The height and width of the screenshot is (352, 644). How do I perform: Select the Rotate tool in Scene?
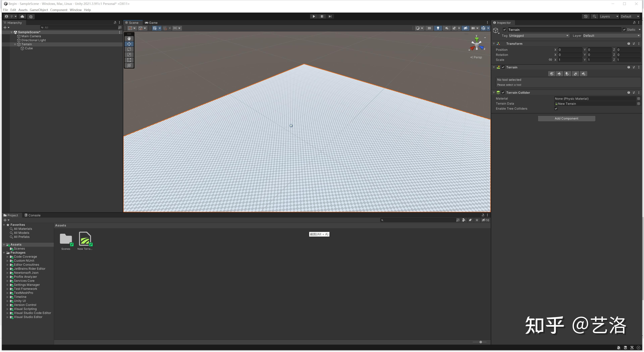tap(129, 49)
